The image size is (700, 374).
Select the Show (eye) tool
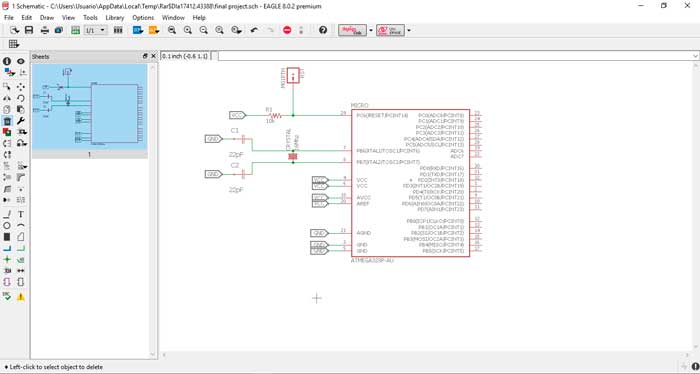point(21,61)
